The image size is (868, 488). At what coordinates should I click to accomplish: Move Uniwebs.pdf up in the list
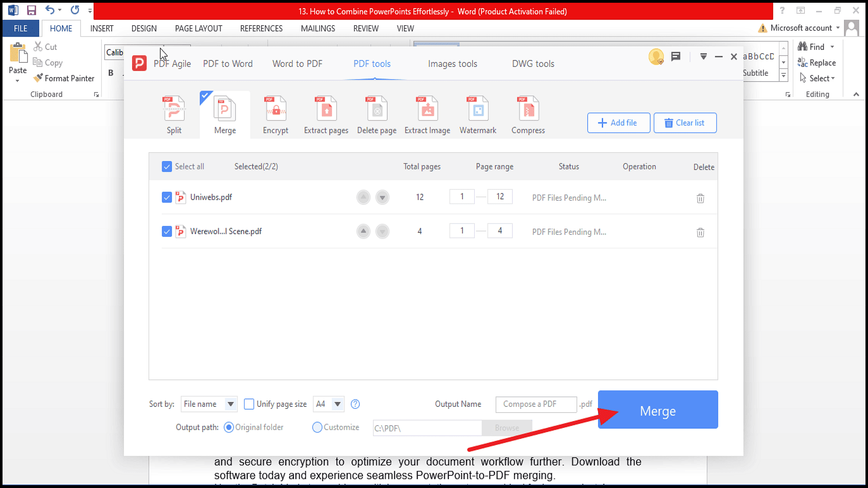363,197
